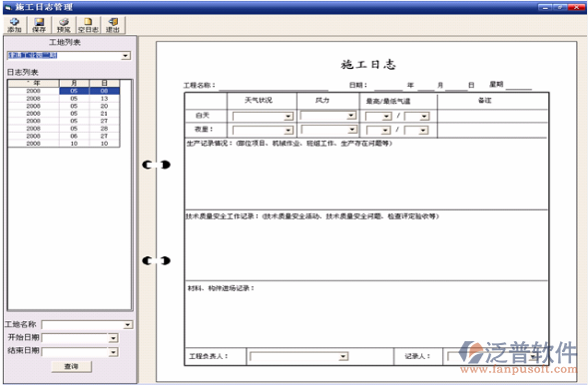This screenshot has height=385, width=588.
Task: Open daytime 天气状况 weather dropdown
Action: 289,117
